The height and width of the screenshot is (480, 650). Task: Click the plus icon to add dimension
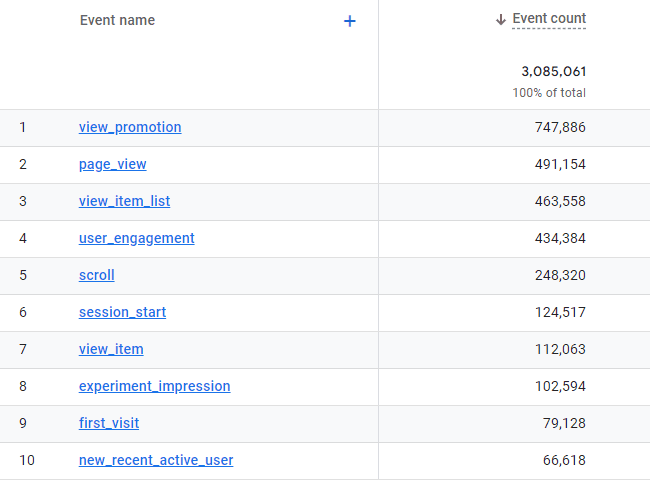[x=349, y=21]
